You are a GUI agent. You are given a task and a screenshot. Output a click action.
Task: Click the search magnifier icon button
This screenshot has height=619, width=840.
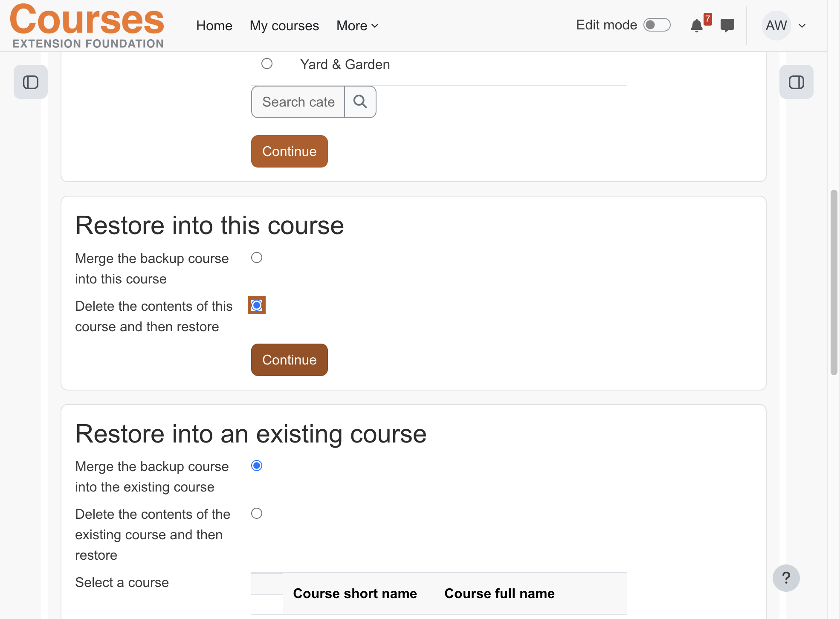[x=360, y=102]
